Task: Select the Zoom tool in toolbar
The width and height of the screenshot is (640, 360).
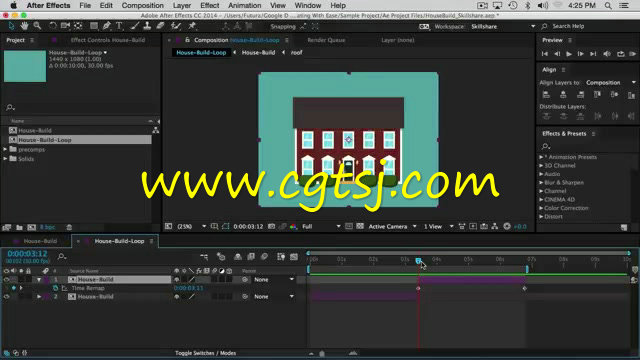Action: [38, 26]
